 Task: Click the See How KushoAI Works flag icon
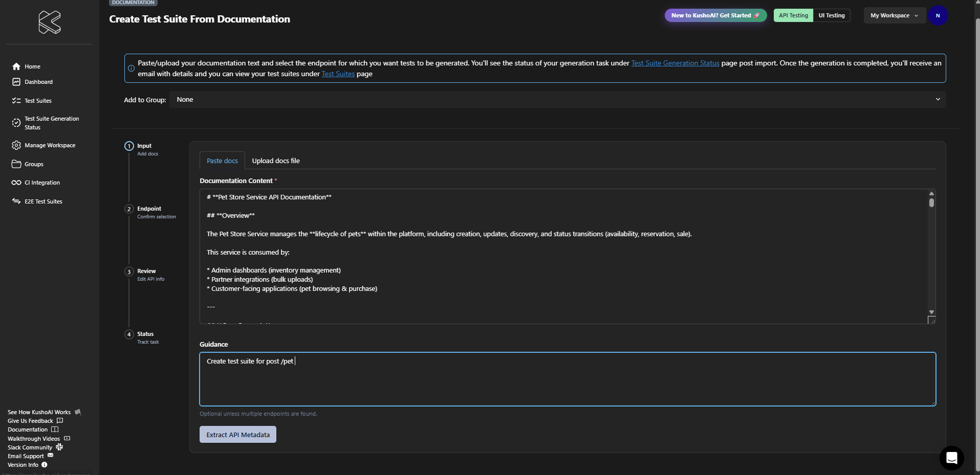click(x=78, y=412)
